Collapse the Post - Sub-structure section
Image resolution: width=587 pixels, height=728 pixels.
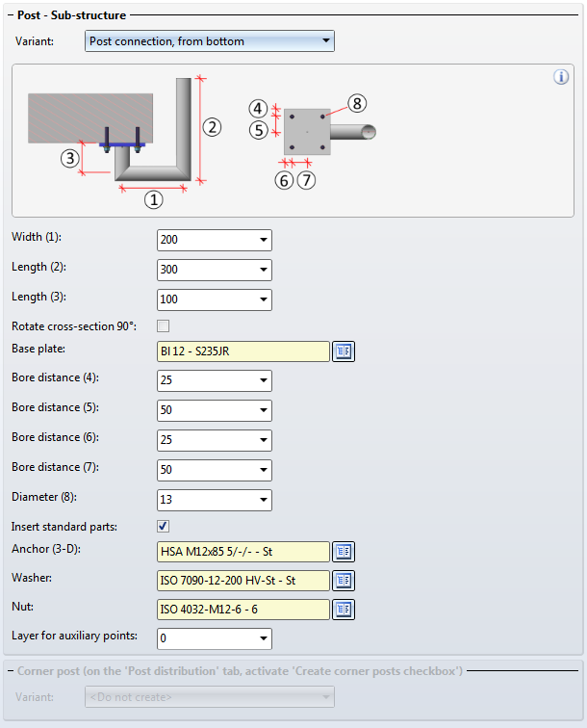tap(11, 15)
